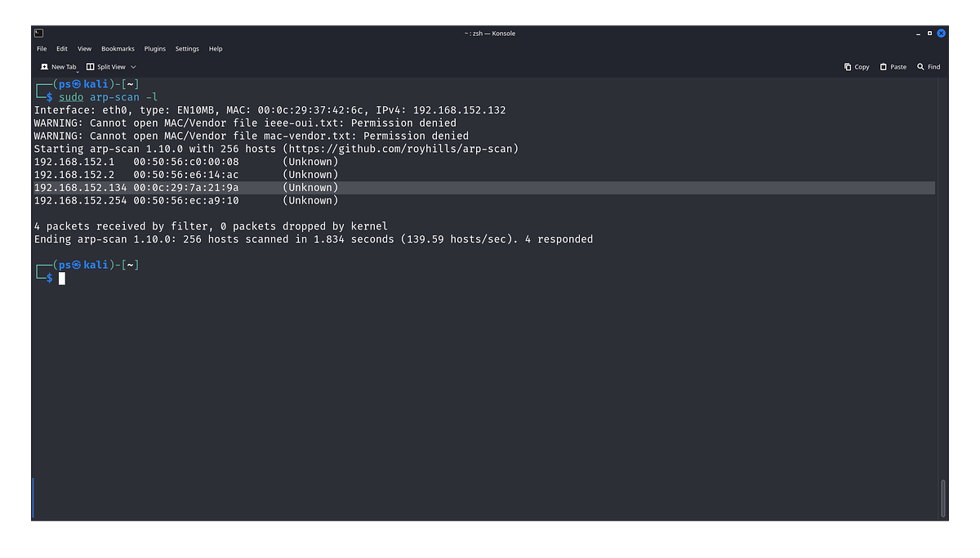Open the Bookmarks menu
Viewport: 980px width, 558px height.
point(118,48)
